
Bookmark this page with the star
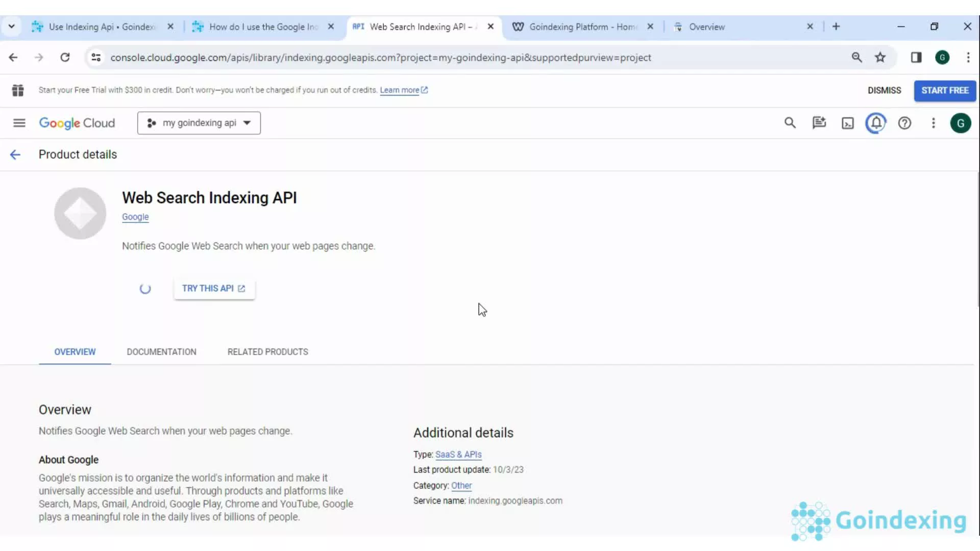point(880,58)
